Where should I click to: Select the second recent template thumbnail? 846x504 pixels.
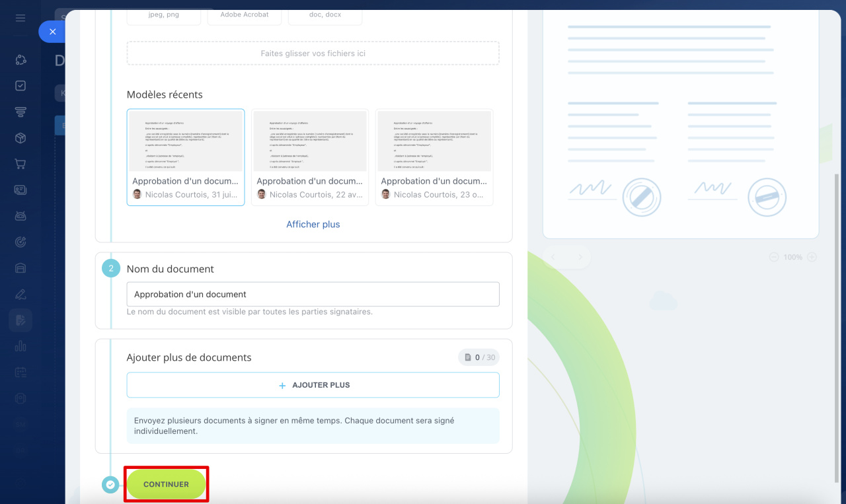pos(310,157)
